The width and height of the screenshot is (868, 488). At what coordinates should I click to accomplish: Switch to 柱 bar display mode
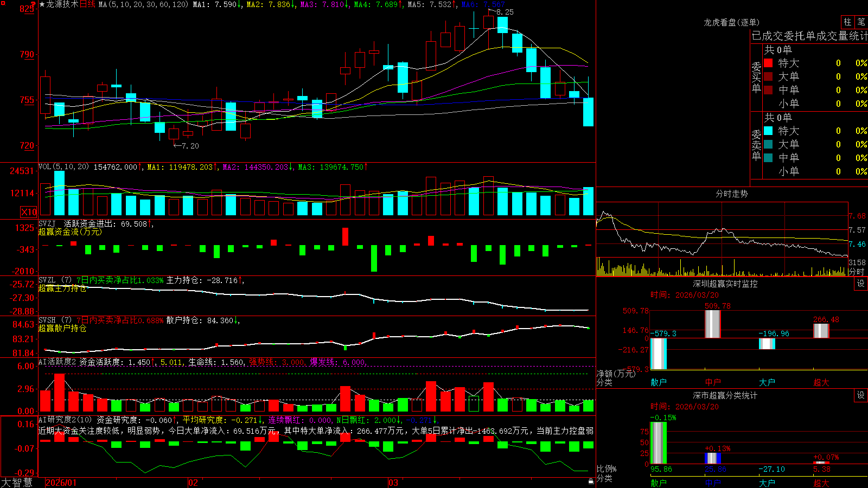847,22
